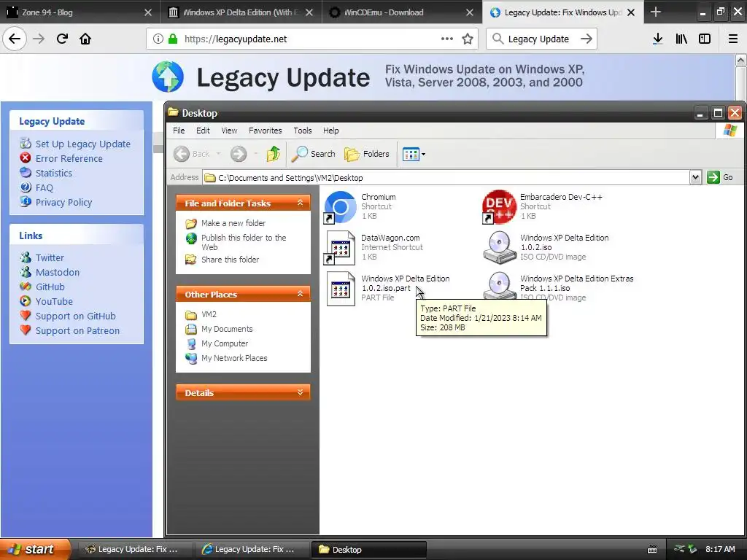Open the Back history dropdown arrow
747x560 pixels.
[x=219, y=154]
